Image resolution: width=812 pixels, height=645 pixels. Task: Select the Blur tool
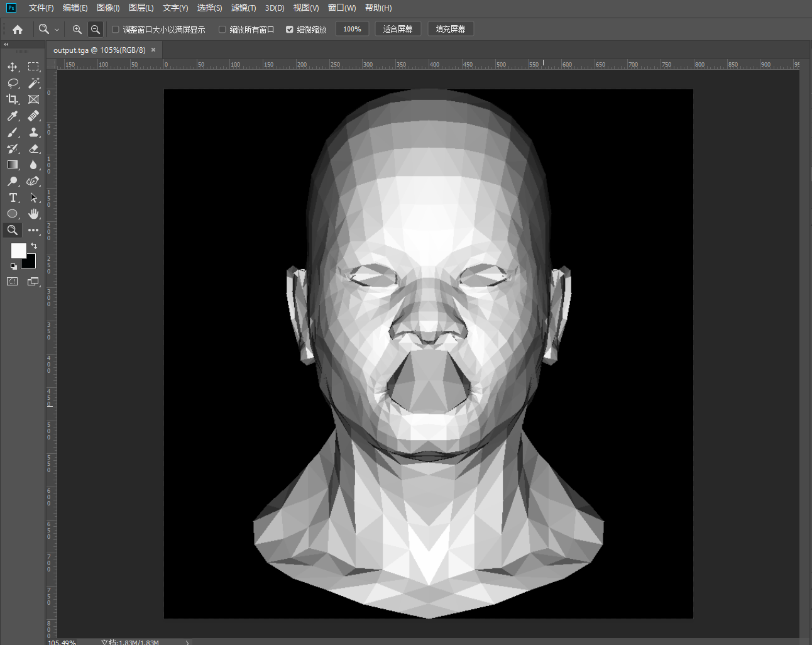[x=33, y=165]
